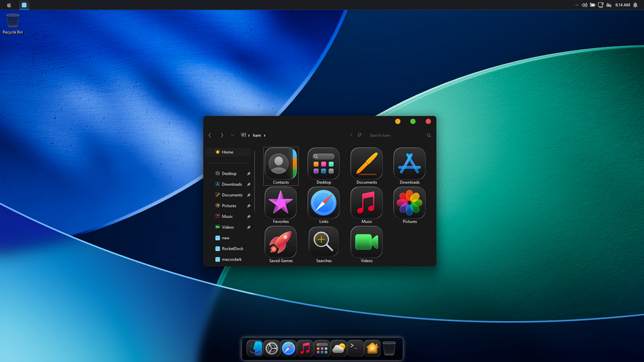
Task: Click the sidebar vertical scrollbar
Action: [254, 181]
